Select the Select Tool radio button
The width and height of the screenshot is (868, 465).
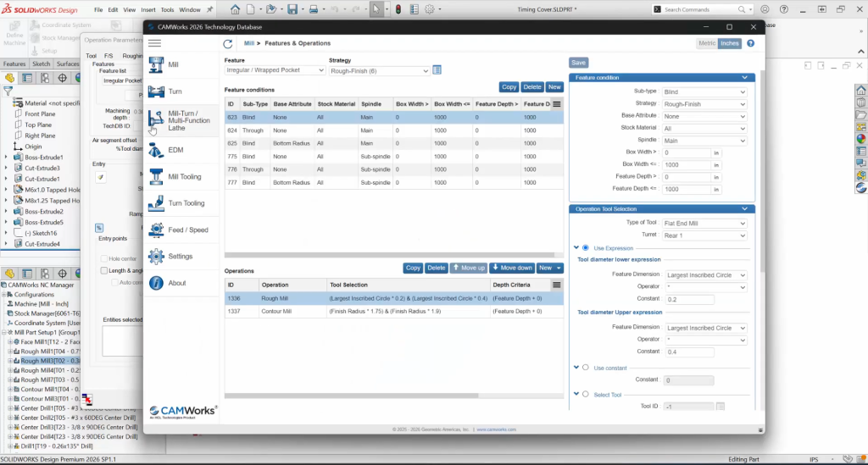click(586, 394)
